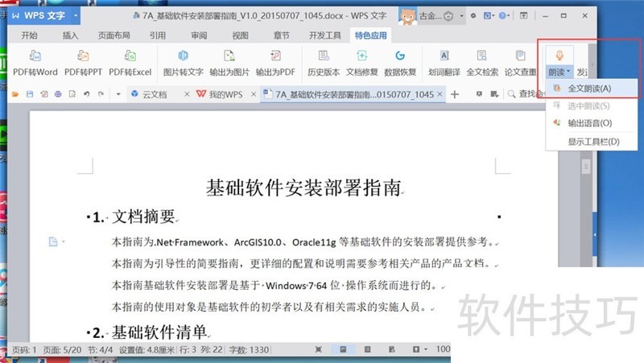
Task: Switch to the 引用 tab
Action: [x=157, y=35]
